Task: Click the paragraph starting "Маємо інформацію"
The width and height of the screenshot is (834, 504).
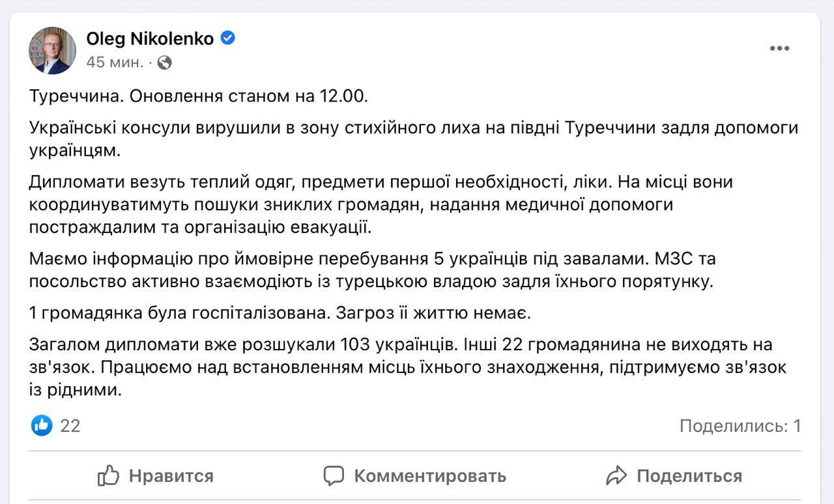Action: click(372, 270)
